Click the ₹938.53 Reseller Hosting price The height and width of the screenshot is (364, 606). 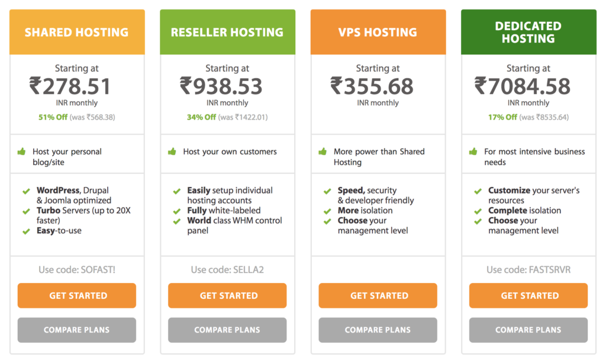221,86
